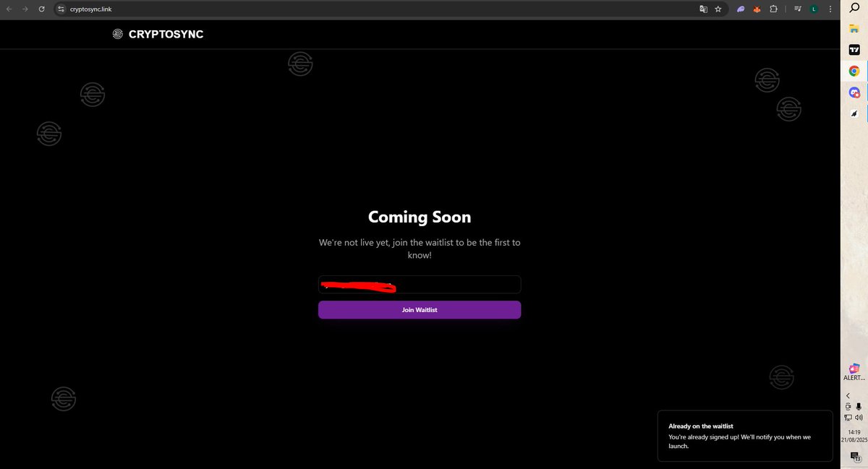Screen dimensions: 868x469
Task: Open Windows search magnifier in taskbar
Action: [x=854, y=8]
